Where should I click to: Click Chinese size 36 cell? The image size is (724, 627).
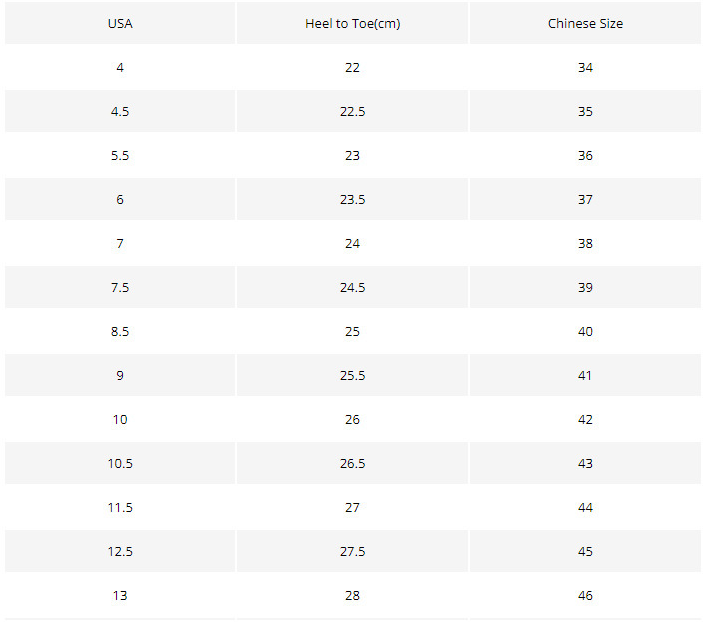pyautogui.click(x=585, y=156)
